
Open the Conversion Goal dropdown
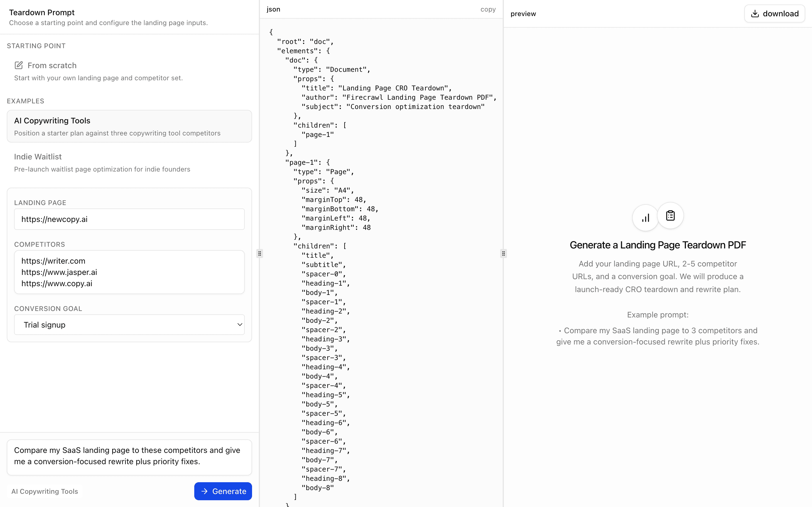129,324
